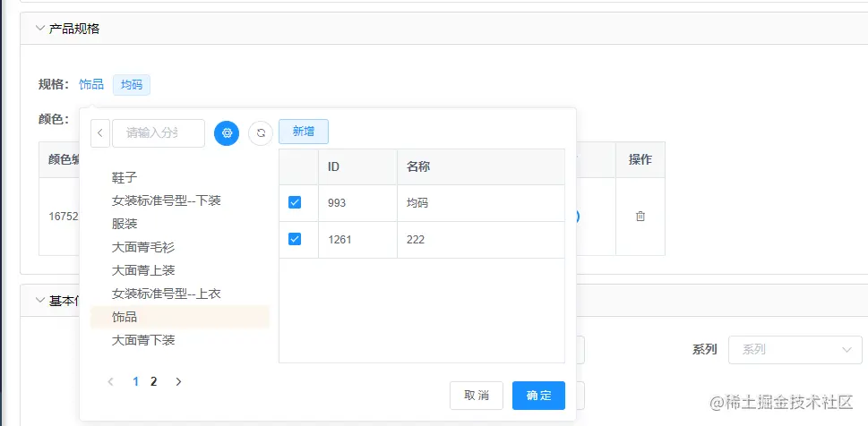Click the ID column header
Screen dimensions: 868x426
(357, 166)
